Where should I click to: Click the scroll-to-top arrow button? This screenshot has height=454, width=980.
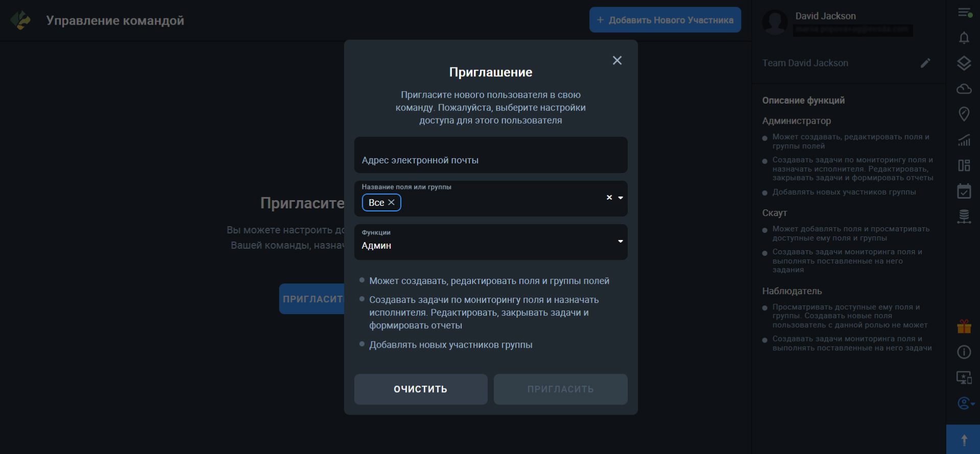pos(964,440)
